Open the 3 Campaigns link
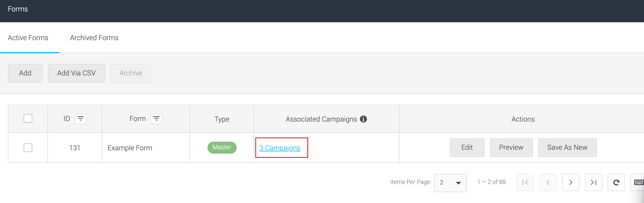The width and height of the screenshot is (644, 203). coord(280,148)
